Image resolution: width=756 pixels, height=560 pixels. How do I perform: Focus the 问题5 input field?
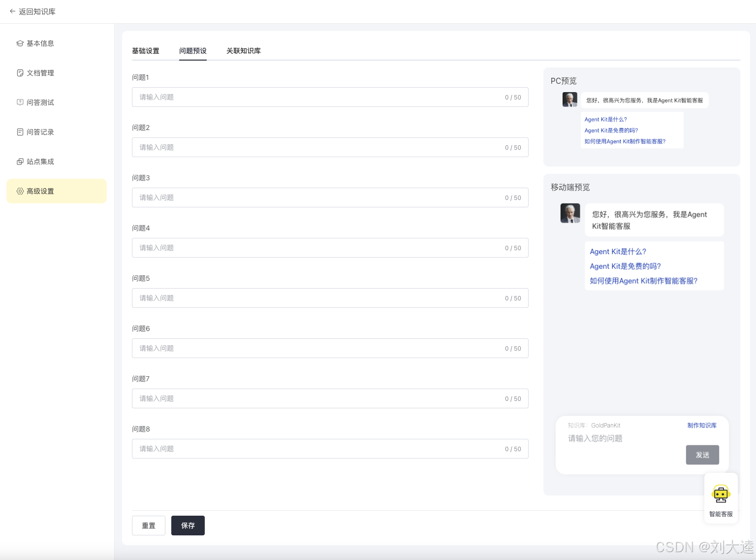click(330, 298)
